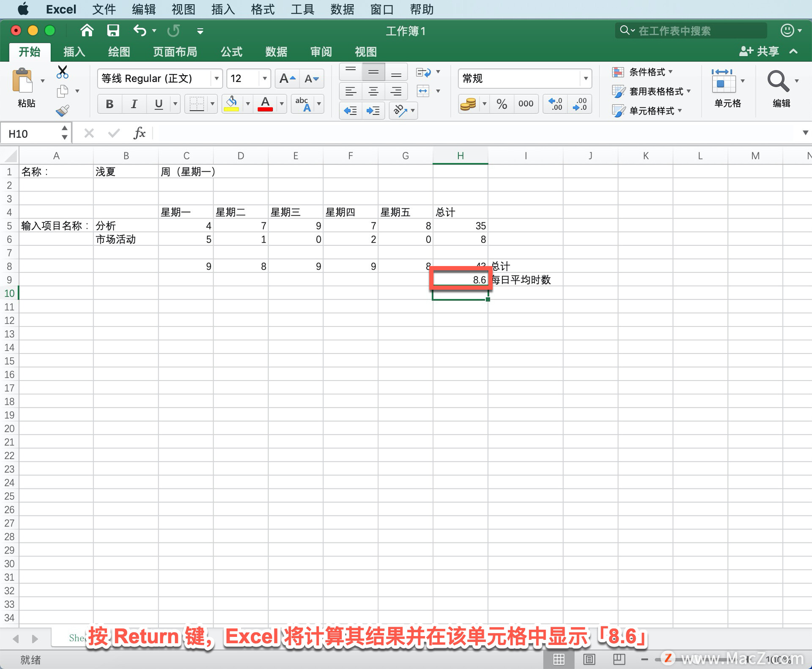
Task: Apply the red font color
Action: pos(265,104)
